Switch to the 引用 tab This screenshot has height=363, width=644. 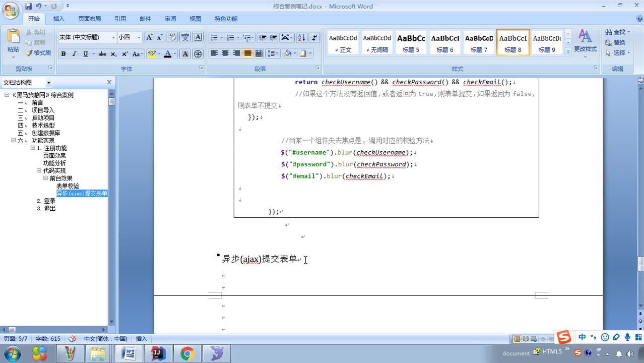120,19
